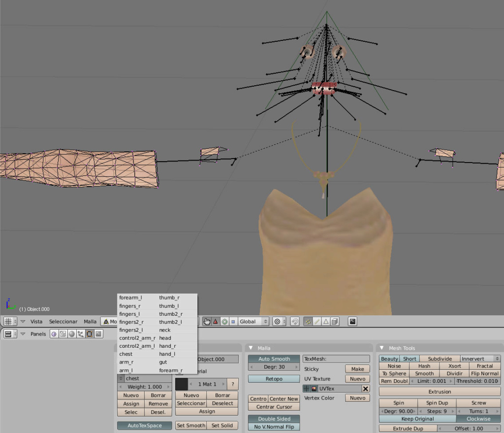
Task: Open the Editing context square icon
Action: [90, 334]
